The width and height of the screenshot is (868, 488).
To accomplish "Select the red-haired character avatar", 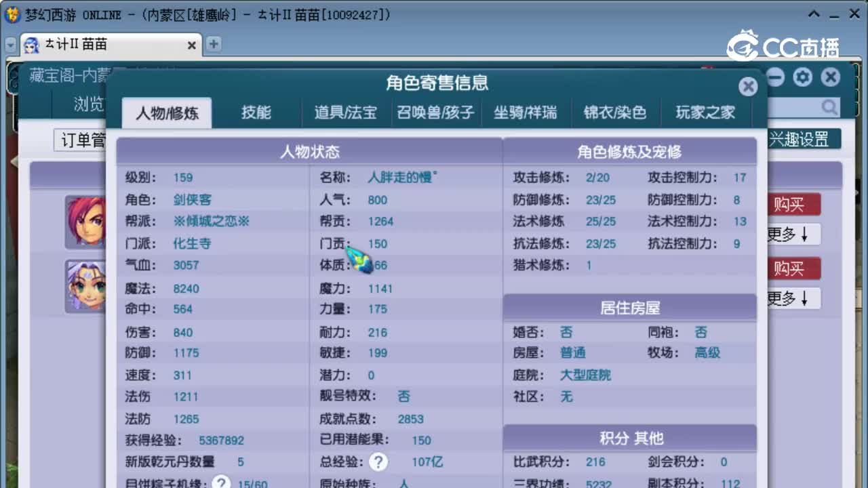I will (x=85, y=221).
